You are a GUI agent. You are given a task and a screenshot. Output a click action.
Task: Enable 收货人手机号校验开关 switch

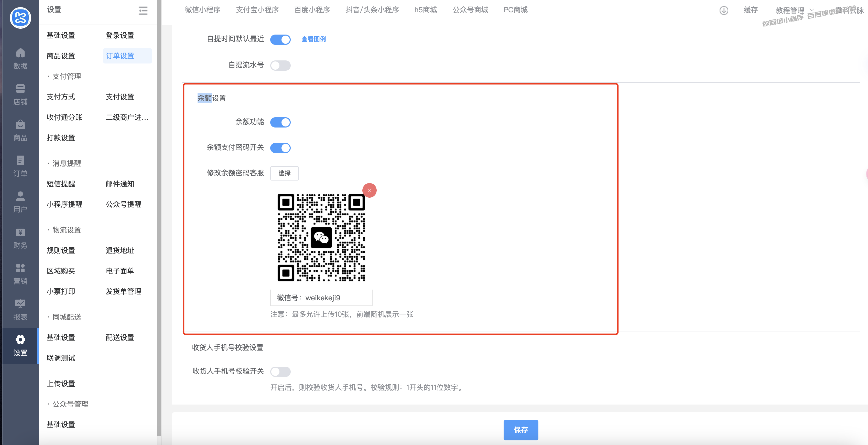tap(280, 372)
